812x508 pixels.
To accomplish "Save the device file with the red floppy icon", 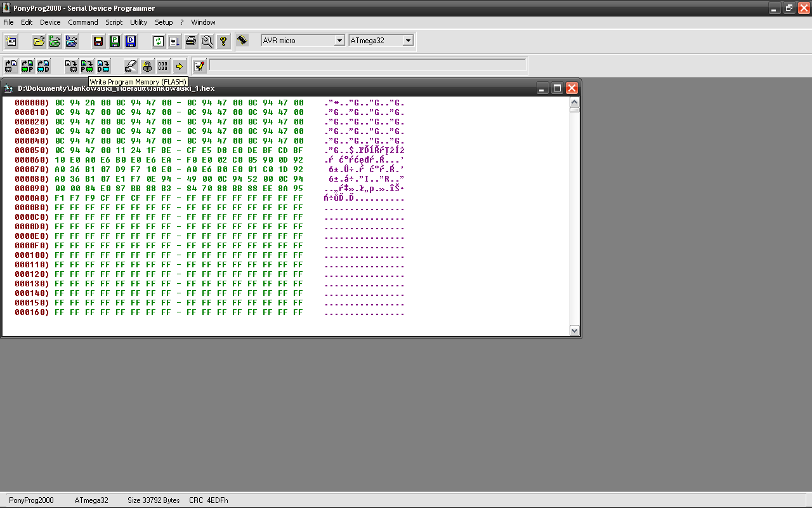I will tap(98, 41).
